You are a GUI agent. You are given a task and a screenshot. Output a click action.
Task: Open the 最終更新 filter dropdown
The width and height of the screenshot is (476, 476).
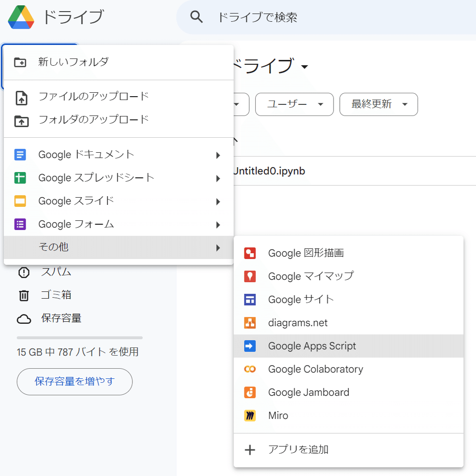(x=378, y=104)
